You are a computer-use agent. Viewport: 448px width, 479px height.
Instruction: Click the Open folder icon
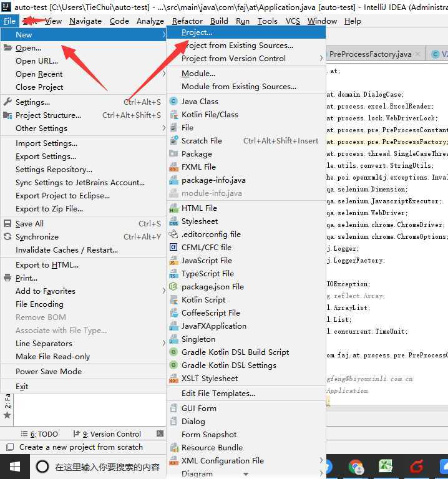tap(7, 48)
